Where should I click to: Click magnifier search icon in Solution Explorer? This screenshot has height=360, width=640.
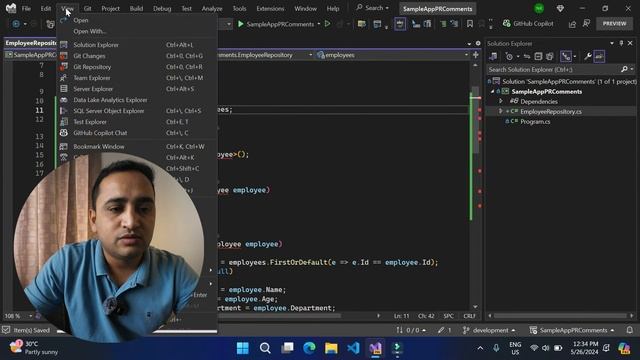624,70
